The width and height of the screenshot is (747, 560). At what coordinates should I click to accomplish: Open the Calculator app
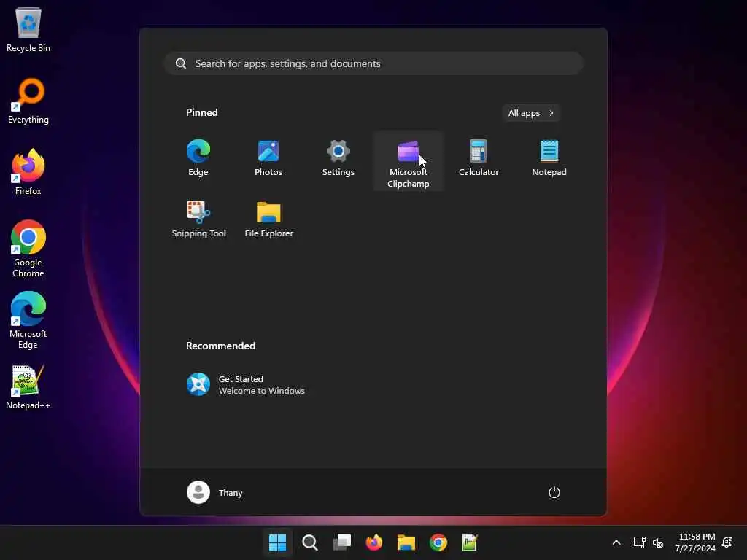pos(479,158)
